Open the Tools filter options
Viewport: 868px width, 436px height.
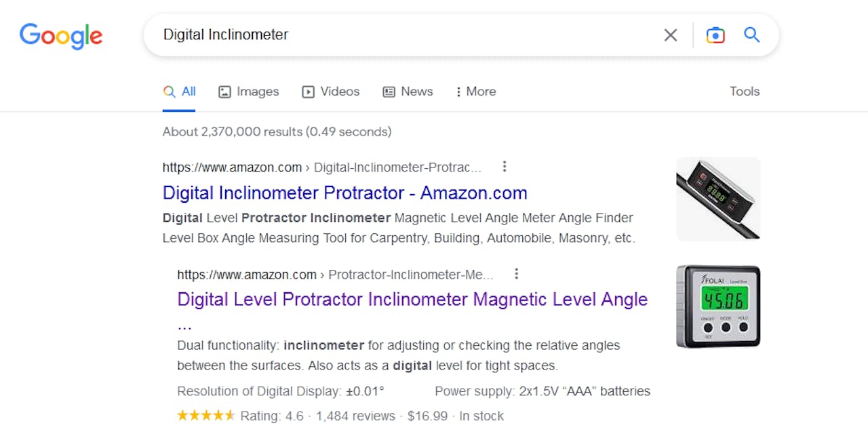[x=744, y=91]
